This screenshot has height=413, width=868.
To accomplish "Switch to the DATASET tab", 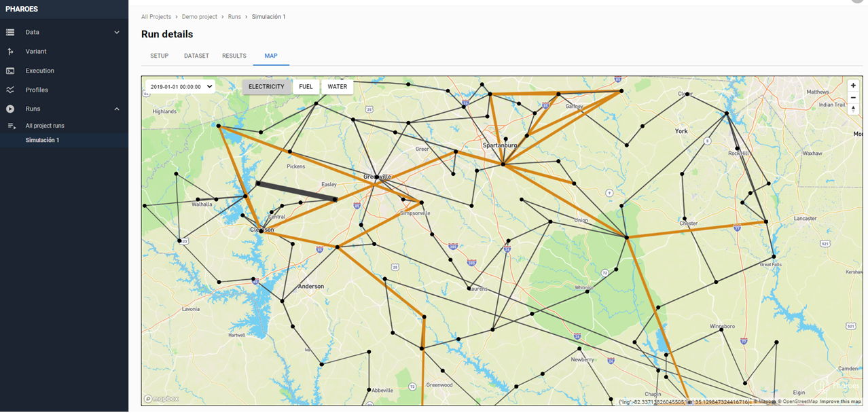I will [196, 56].
